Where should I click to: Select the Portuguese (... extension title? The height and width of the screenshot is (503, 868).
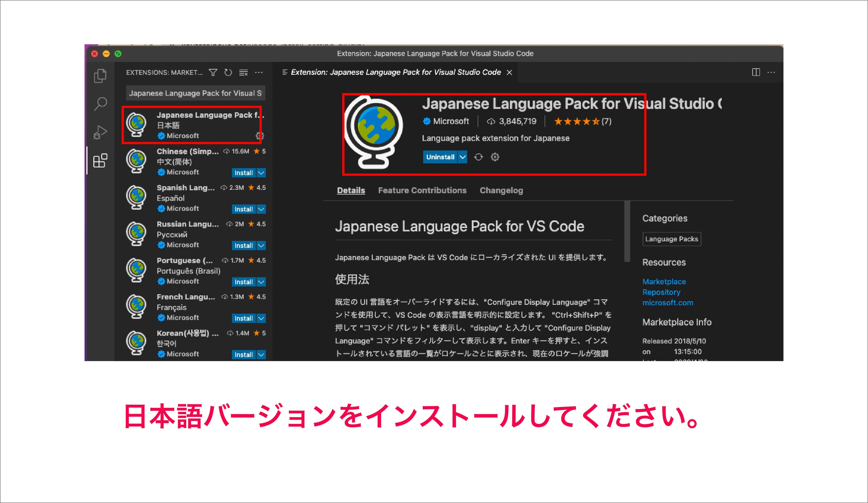[185, 261]
